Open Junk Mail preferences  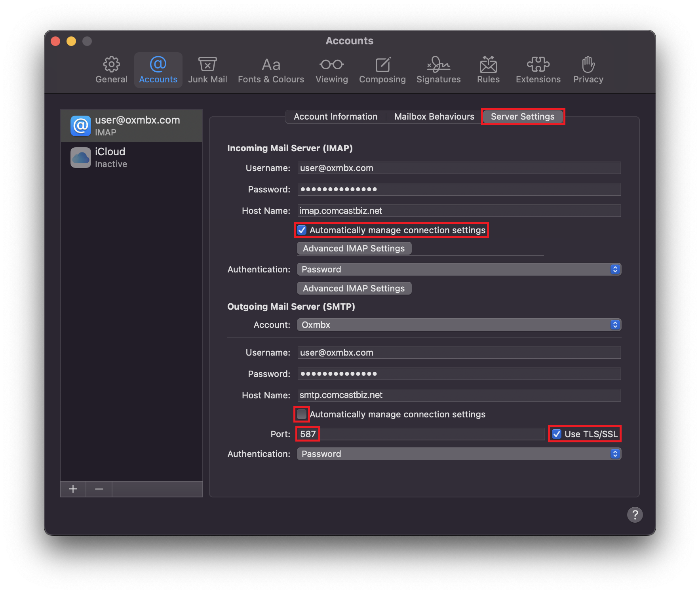[207, 70]
